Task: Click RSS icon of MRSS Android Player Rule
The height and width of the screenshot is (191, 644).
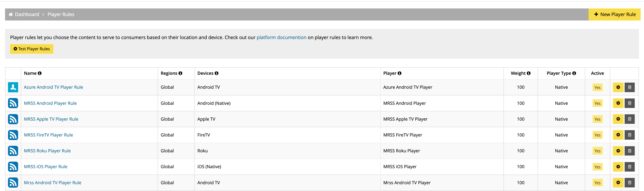Action: pos(13,103)
